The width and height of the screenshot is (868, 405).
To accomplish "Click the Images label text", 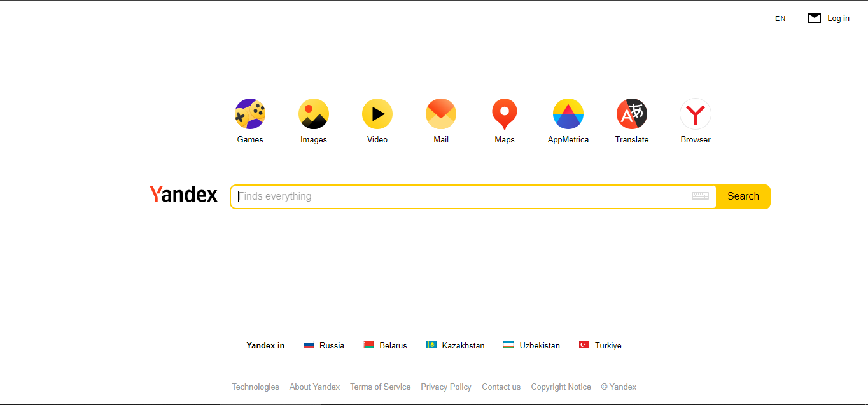I will coord(314,139).
